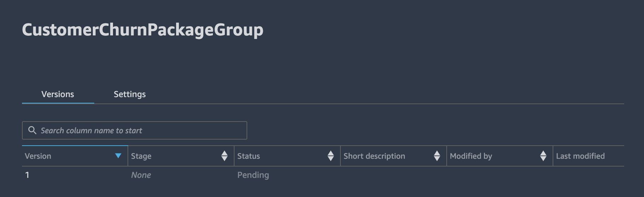This screenshot has height=197, width=644.
Task: Click the Pending status cell
Action: pyautogui.click(x=253, y=175)
